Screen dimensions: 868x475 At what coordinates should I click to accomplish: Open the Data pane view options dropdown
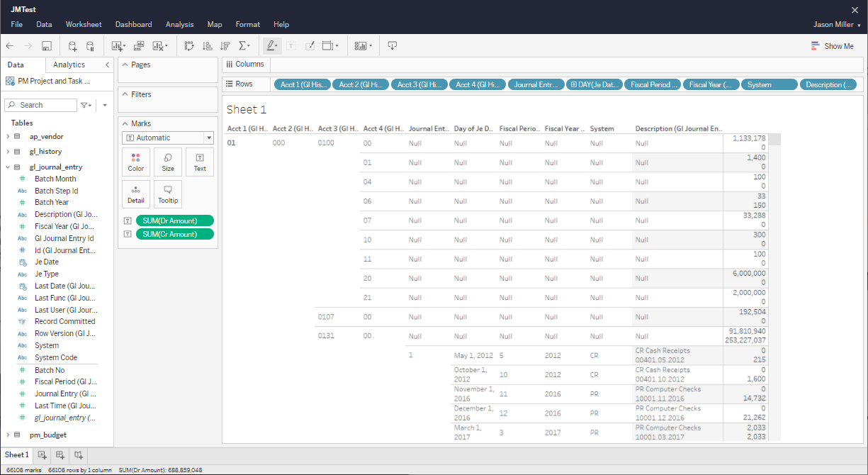[x=105, y=105]
